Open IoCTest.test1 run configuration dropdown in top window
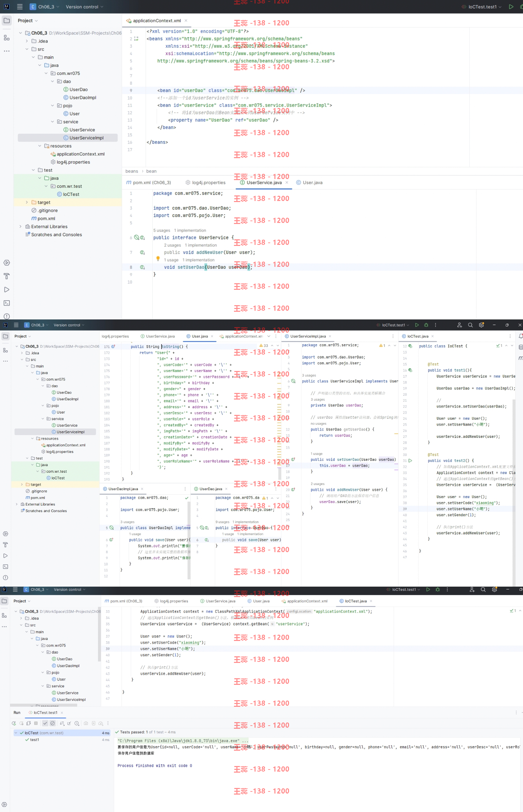Viewport: 523px width, 812px height. pyautogui.click(x=482, y=7)
